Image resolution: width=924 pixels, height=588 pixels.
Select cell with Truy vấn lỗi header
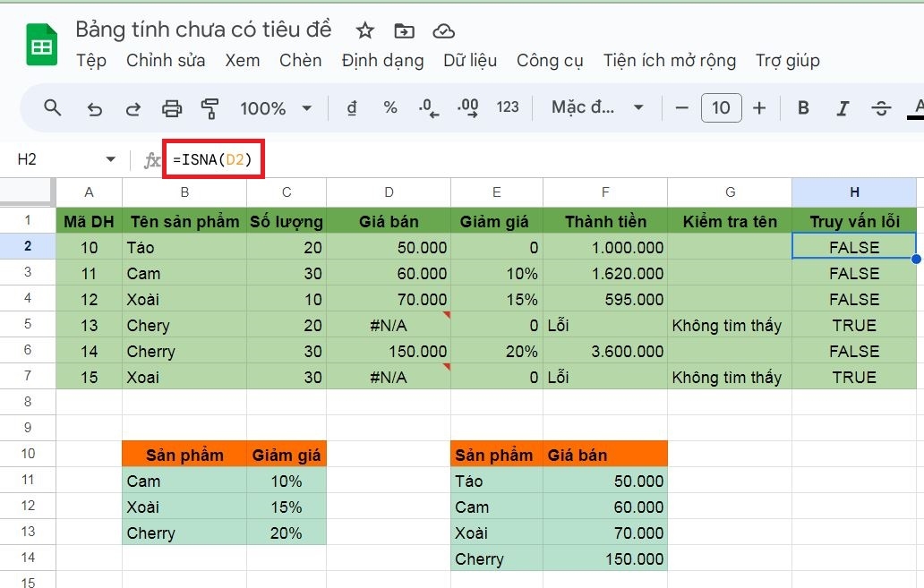point(854,221)
